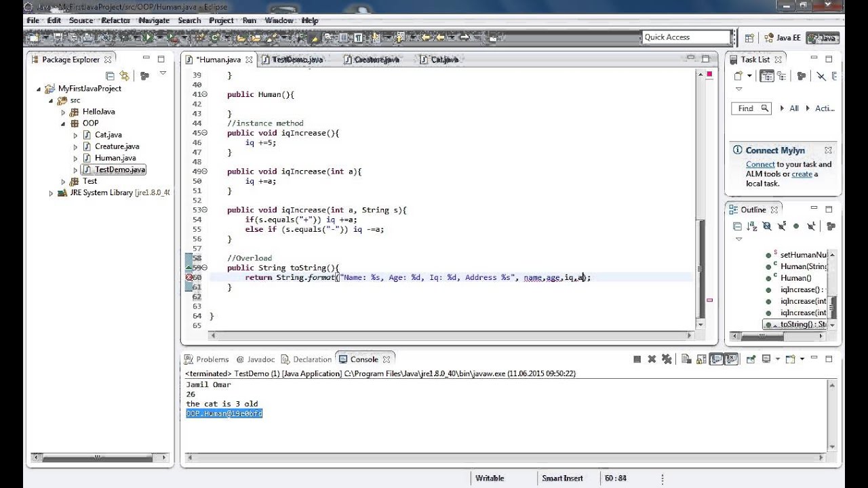
Task: Click the Pin Console icon
Action: [x=751, y=359]
